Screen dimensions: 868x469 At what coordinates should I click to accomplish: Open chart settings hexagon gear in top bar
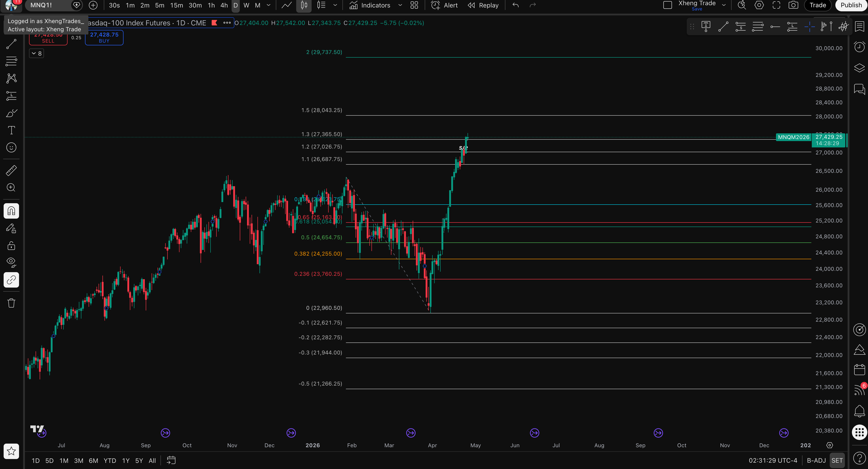coord(759,5)
